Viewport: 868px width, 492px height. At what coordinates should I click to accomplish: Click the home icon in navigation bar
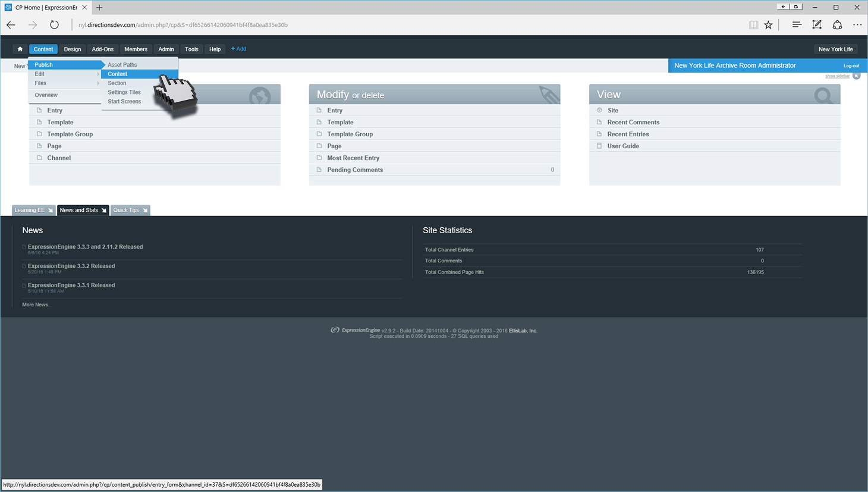(20, 49)
